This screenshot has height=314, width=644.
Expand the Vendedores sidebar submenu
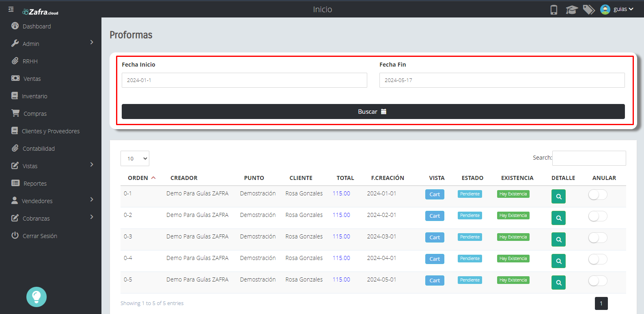(x=92, y=199)
